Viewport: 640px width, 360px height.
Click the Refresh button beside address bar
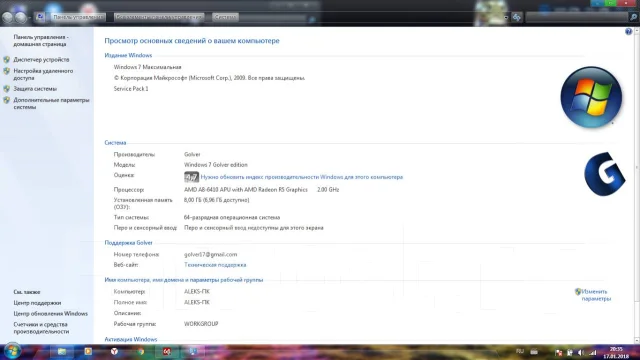[x=517, y=17]
